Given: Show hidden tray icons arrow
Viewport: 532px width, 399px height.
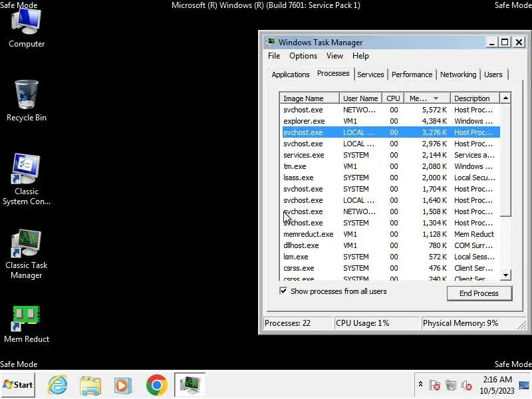Looking at the screenshot, I should click(x=420, y=384).
